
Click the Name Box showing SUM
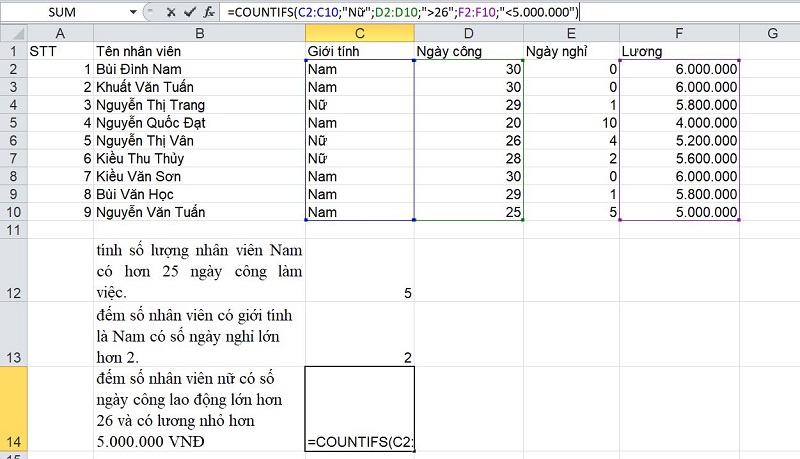(63, 12)
